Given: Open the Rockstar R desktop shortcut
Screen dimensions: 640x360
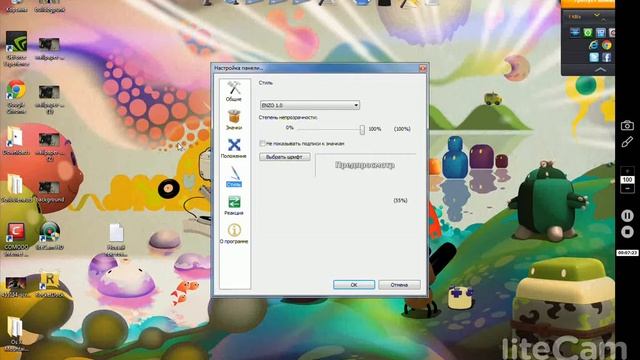Looking at the screenshot, I should click(50, 284).
